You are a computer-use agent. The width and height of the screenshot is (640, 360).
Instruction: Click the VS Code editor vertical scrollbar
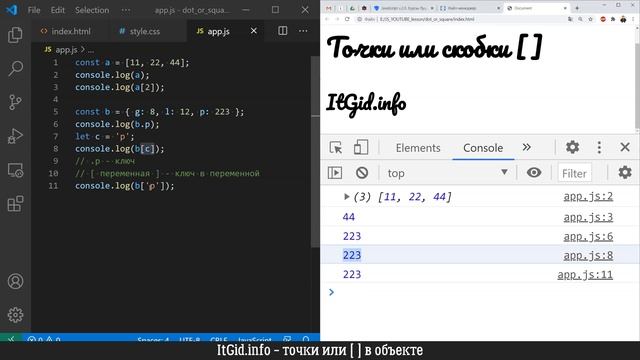(315, 152)
